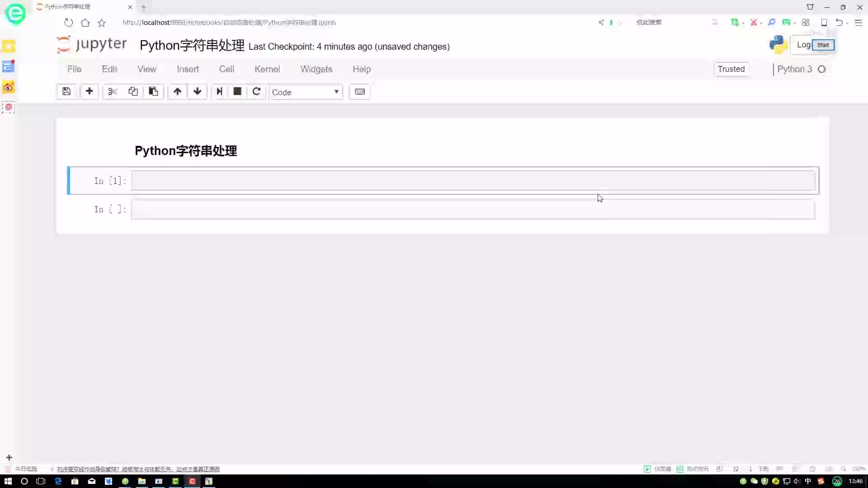Image resolution: width=868 pixels, height=488 pixels.
Task: Paste cells below from the toolbar
Action: click(153, 92)
